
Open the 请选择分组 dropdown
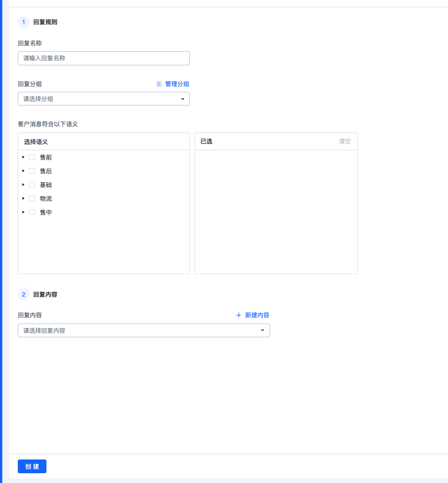[103, 99]
